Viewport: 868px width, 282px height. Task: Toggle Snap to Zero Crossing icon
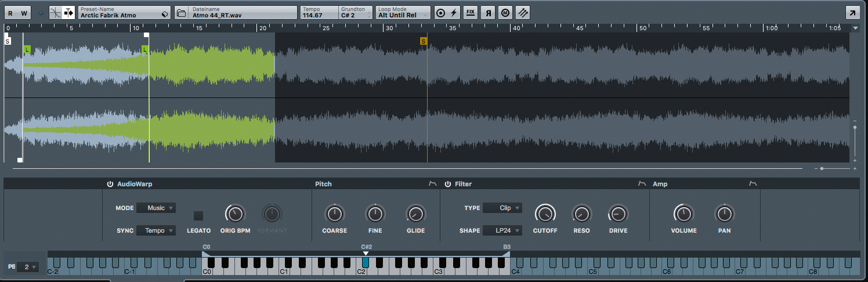point(56,13)
